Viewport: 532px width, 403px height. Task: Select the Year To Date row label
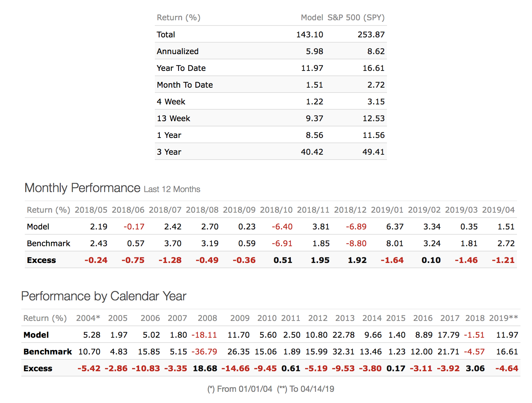181,68
